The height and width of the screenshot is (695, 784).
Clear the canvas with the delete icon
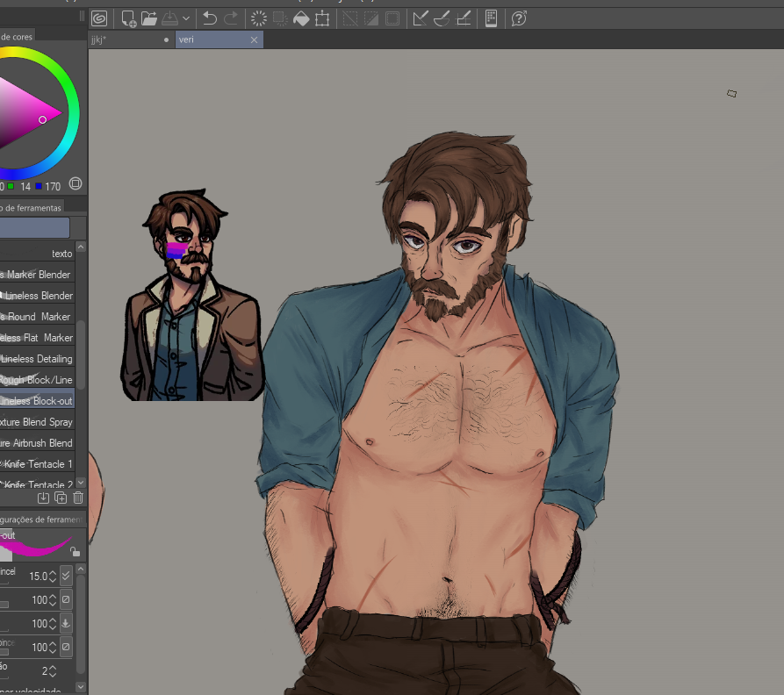[x=259, y=19]
